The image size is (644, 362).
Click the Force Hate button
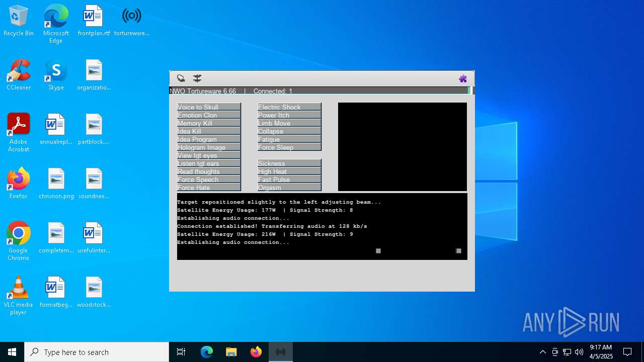coord(209,187)
